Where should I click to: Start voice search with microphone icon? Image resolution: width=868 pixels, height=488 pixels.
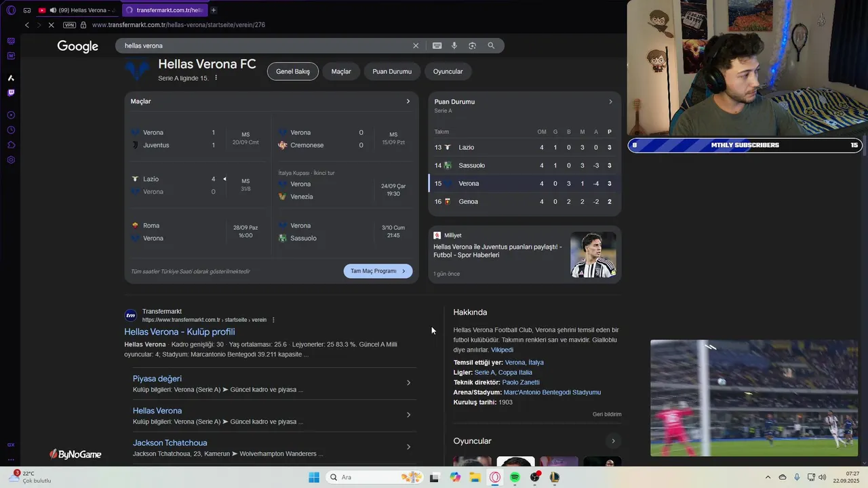pos(454,45)
